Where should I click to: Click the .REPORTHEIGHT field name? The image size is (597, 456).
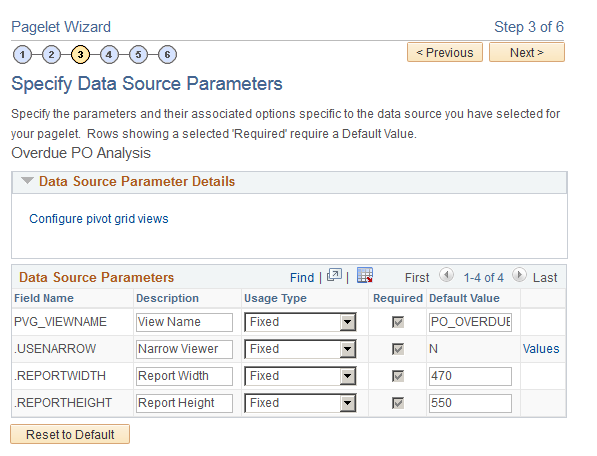point(63,403)
